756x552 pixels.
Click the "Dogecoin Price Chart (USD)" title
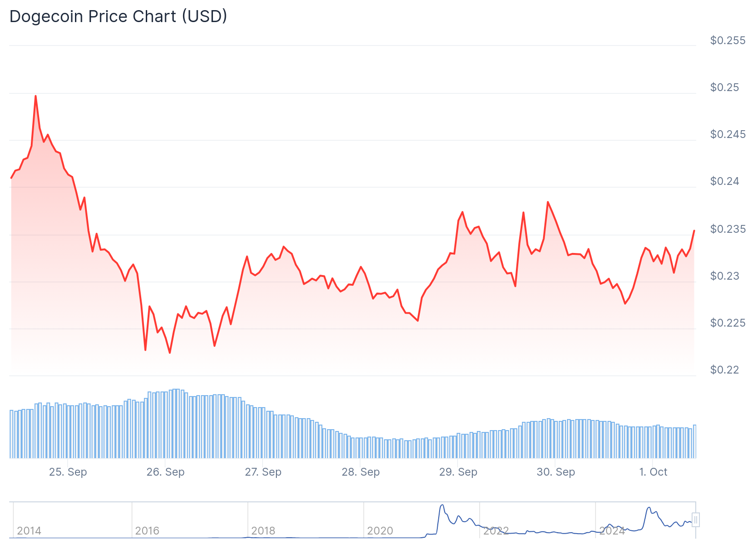[x=118, y=17]
